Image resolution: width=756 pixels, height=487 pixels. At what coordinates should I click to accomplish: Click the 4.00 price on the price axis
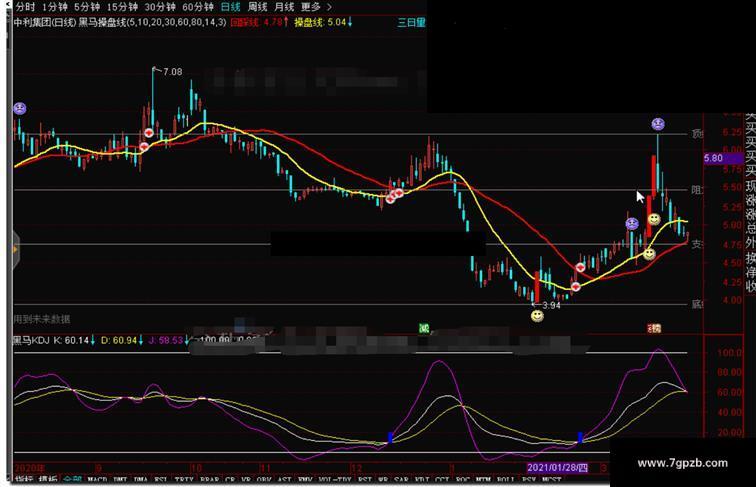pos(732,300)
